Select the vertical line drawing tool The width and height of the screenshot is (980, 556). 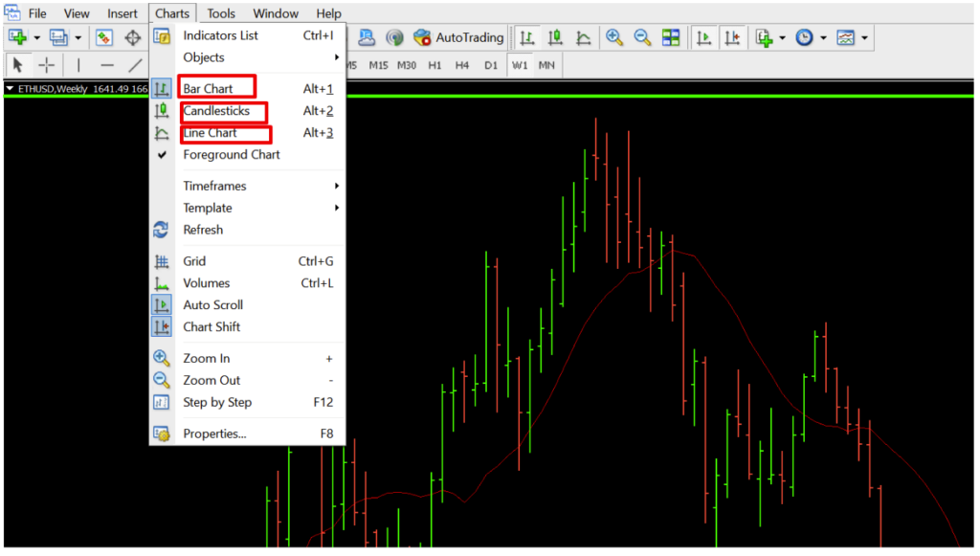point(78,65)
